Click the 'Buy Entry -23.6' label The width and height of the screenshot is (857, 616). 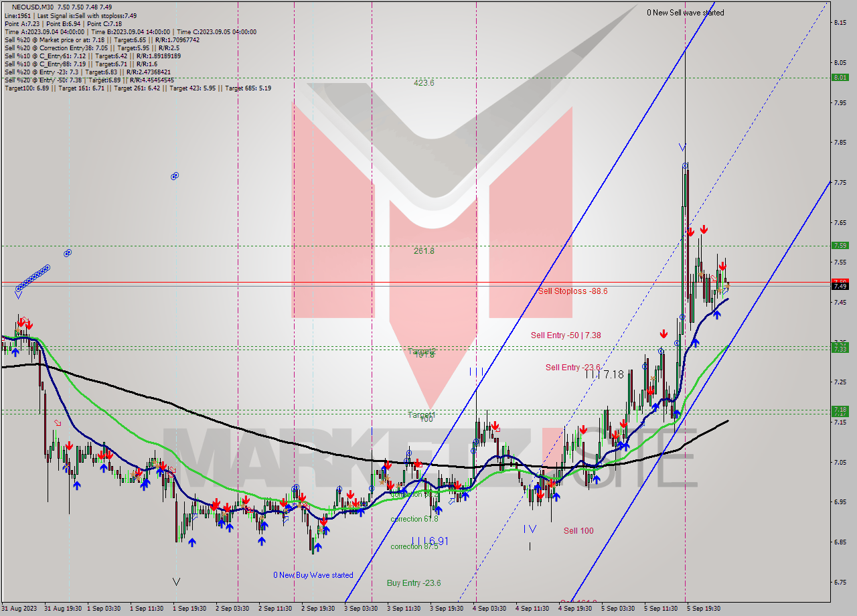[414, 583]
